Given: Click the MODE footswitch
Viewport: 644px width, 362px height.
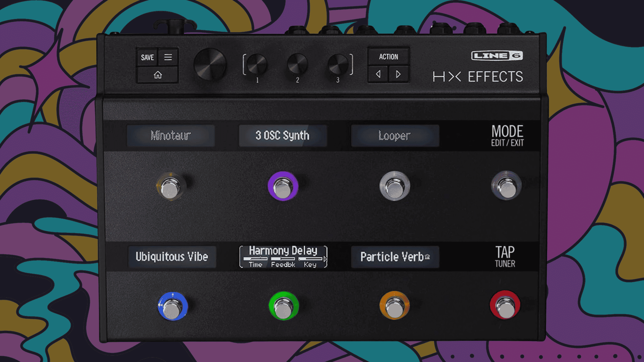Looking at the screenshot, I should tap(506, 186).
